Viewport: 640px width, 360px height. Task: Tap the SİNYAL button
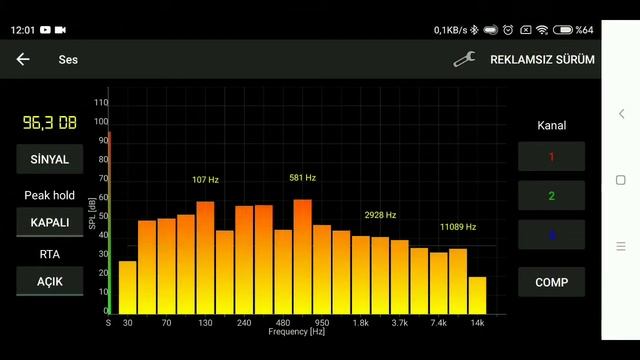click(x=50, y=159)
